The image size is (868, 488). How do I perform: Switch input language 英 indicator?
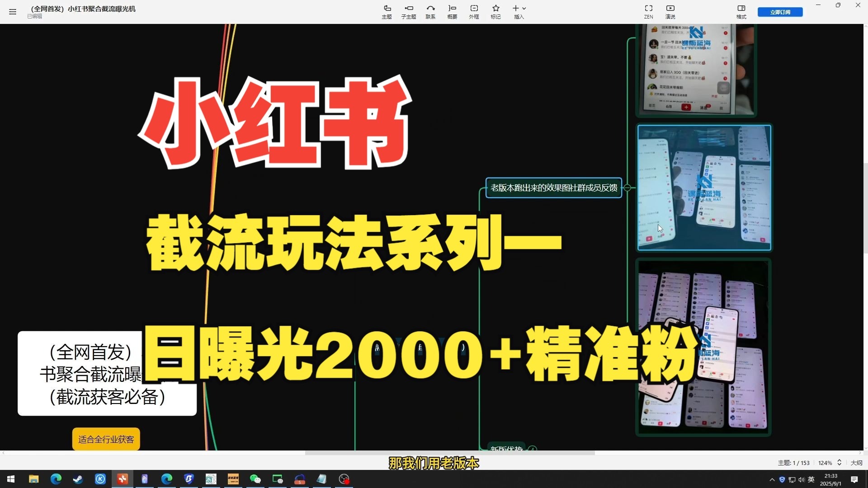(811, 479)
